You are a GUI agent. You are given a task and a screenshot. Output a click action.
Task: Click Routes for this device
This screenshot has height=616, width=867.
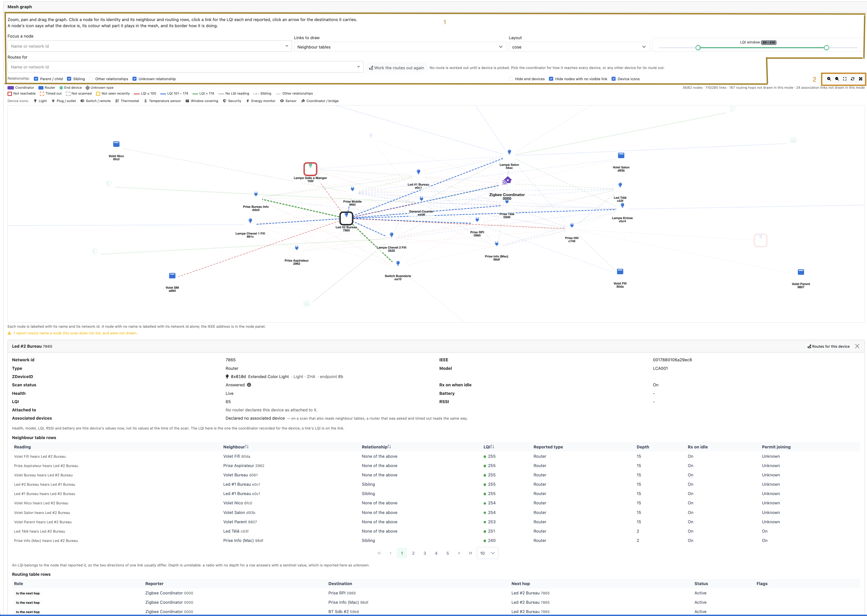[828, 346]
